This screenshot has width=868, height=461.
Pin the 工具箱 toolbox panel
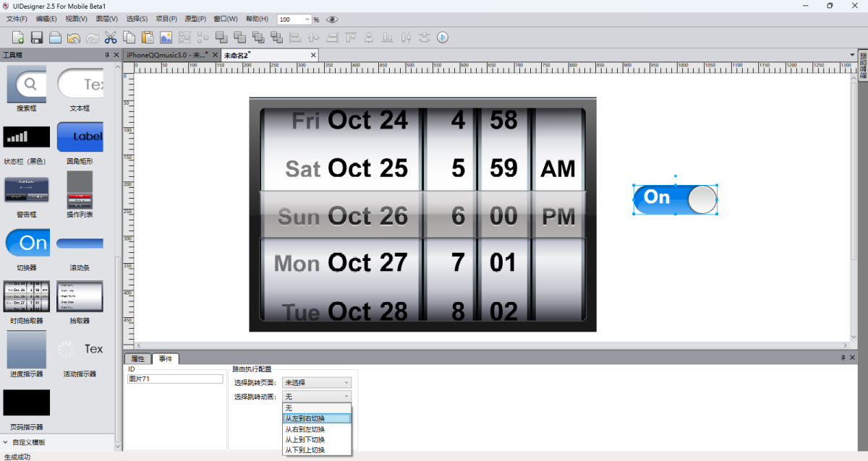107,55
